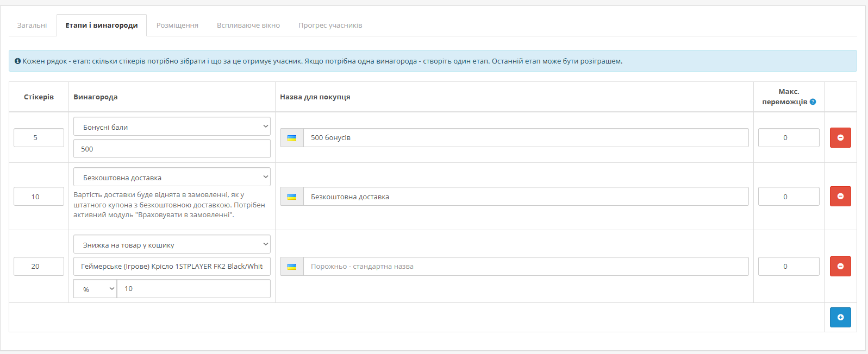This screenshot has width=868, height=354.
Task: Add a new stage with the blue plus button
Action: point(840,317)
